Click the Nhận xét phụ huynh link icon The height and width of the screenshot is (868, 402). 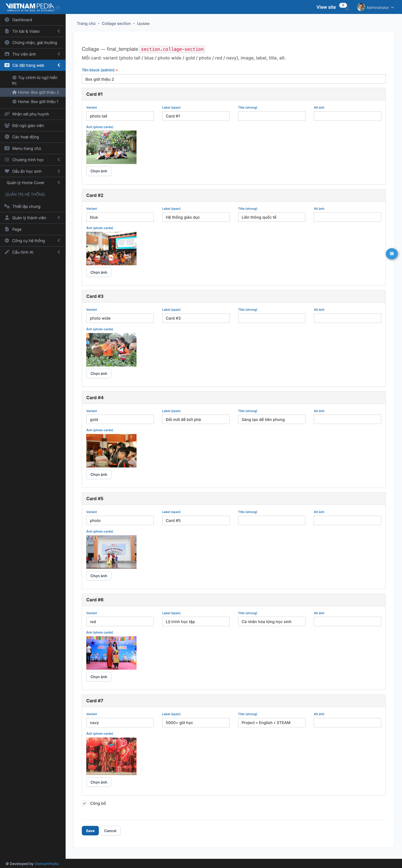pos(7,114)
